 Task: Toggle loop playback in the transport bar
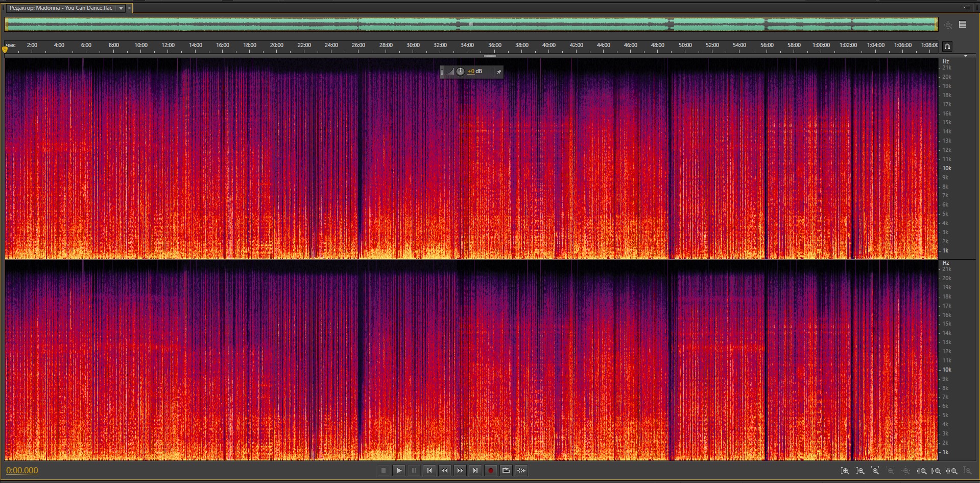point(506,471)
